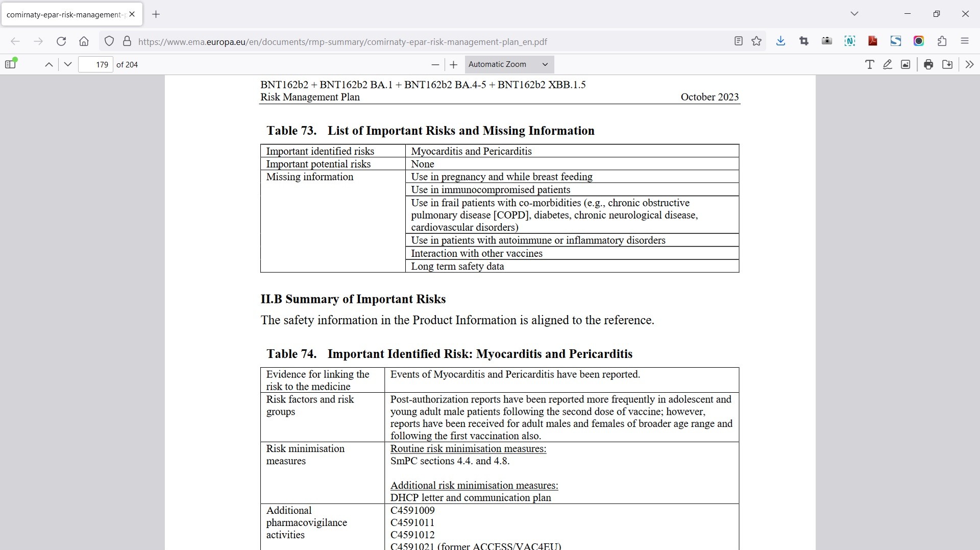Select the add image tool

coord(905,64)
